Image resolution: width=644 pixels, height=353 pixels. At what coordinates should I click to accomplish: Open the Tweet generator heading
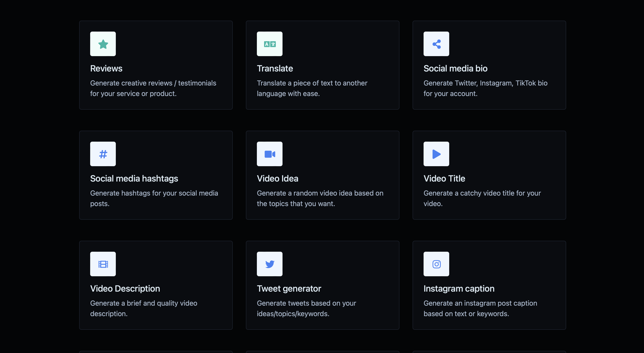[x=289, y=289]
